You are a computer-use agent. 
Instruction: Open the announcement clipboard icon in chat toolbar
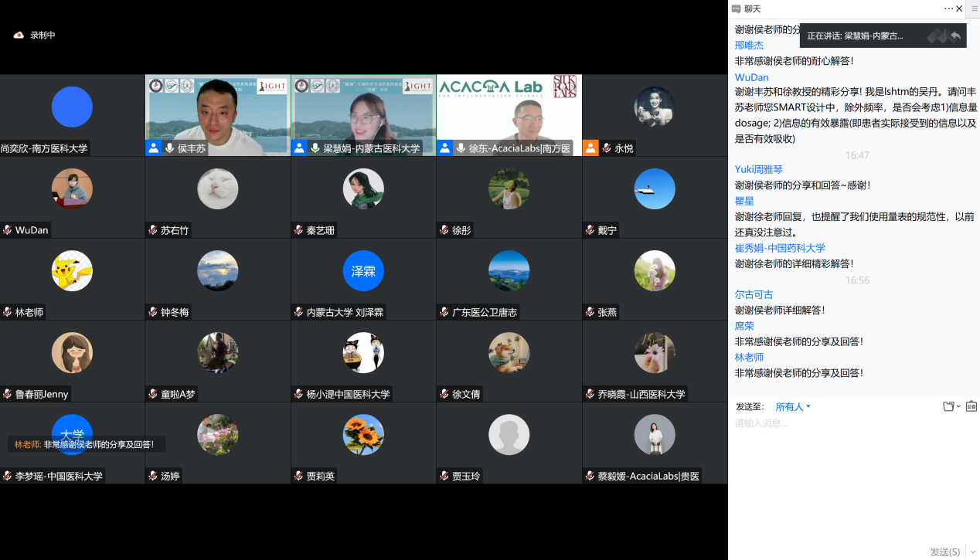[x=971, y=406]
